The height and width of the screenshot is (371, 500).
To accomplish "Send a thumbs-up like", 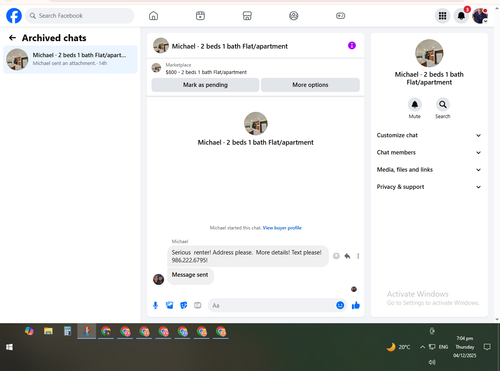I will pyautogui.click(x=356, y=305).
